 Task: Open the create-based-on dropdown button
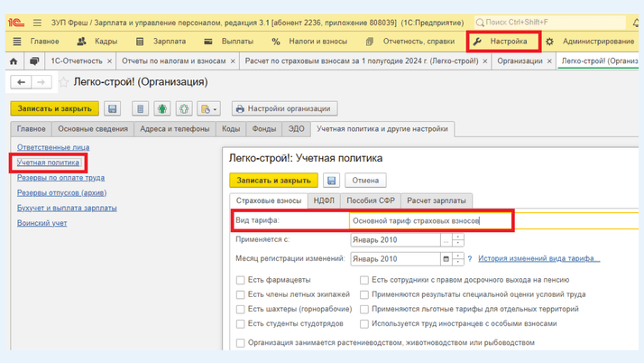click(208, 109)
